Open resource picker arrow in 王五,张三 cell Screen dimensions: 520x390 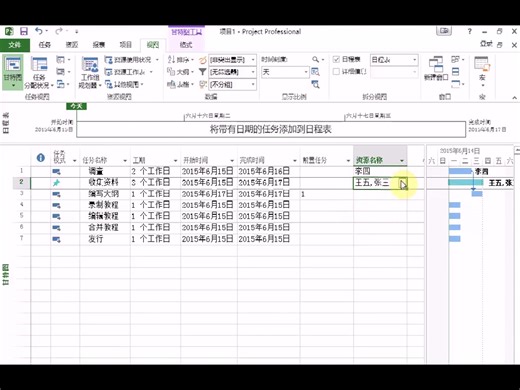point(403,183)
